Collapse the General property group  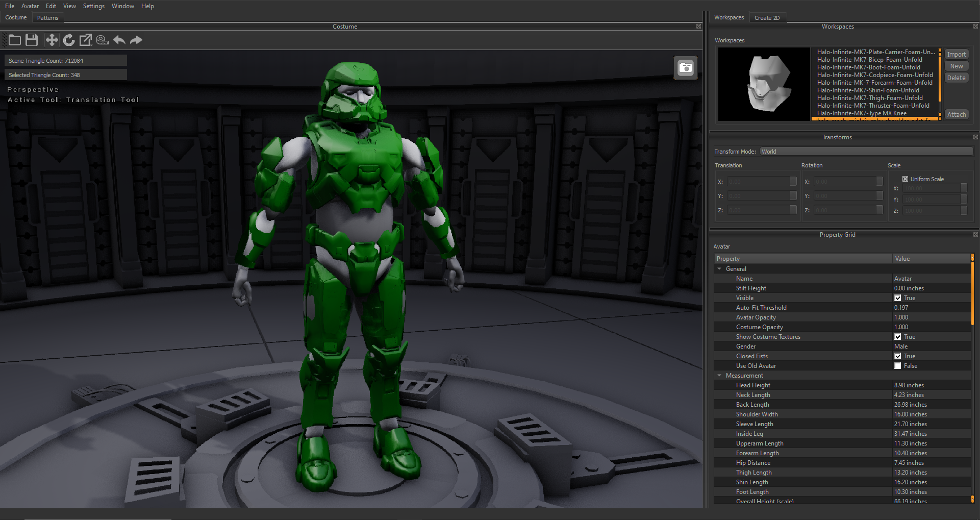point(719,269)
